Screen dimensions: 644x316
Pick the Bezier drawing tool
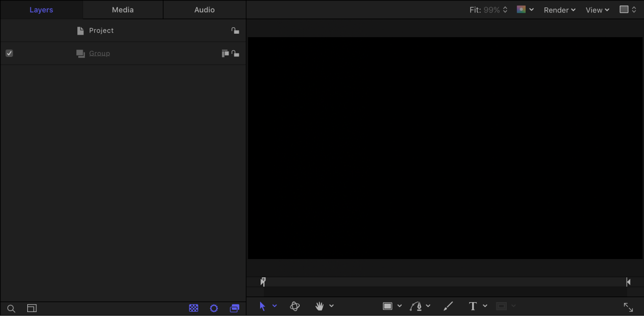[416, 306]
